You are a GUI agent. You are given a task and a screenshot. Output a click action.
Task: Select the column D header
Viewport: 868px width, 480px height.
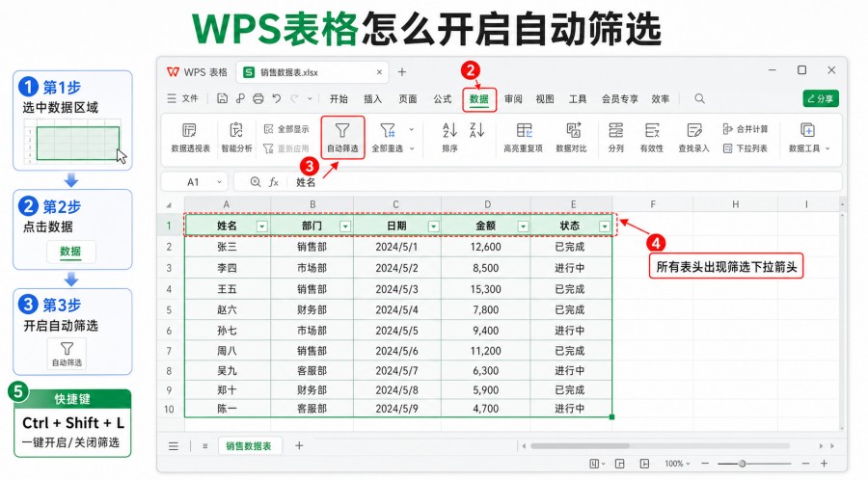click(x=487, y=204)
